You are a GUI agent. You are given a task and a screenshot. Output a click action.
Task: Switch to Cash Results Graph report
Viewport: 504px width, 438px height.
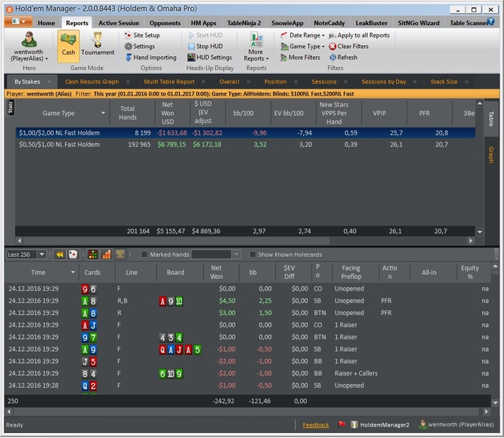(x=92, y=82)
